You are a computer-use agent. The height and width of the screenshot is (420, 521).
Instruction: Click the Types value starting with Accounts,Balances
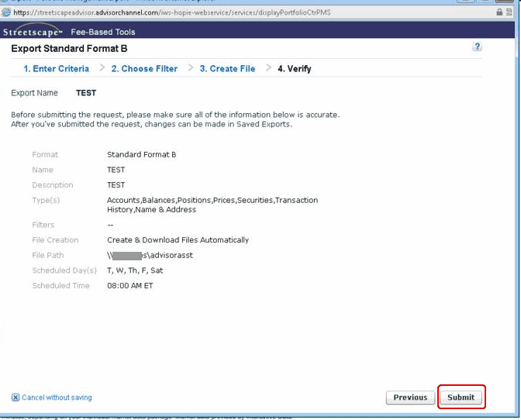[x=212, y=205]
